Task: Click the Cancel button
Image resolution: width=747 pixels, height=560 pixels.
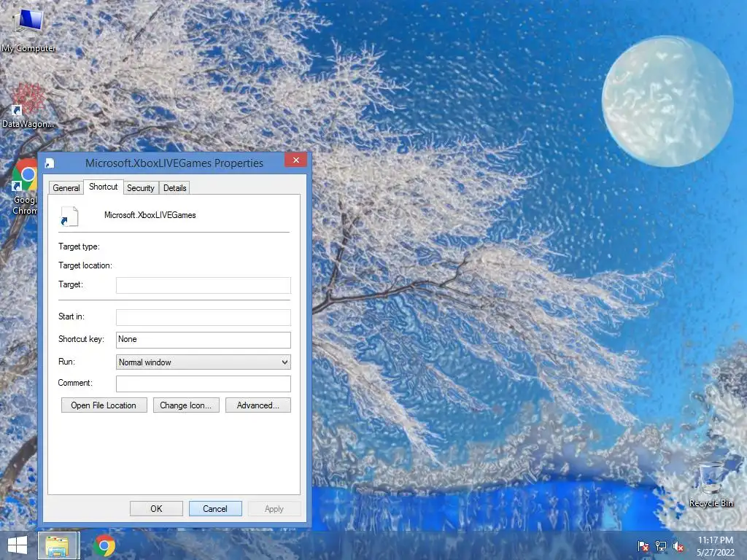Action: (x=215, y=508)
